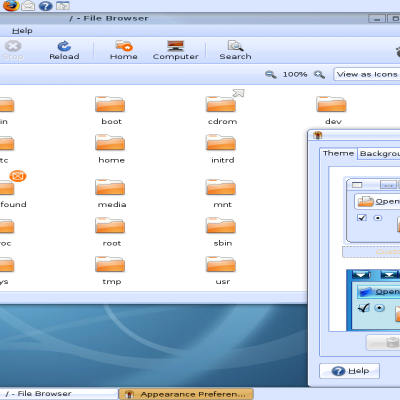Click radio button in the light theme preview

point(378,218)
